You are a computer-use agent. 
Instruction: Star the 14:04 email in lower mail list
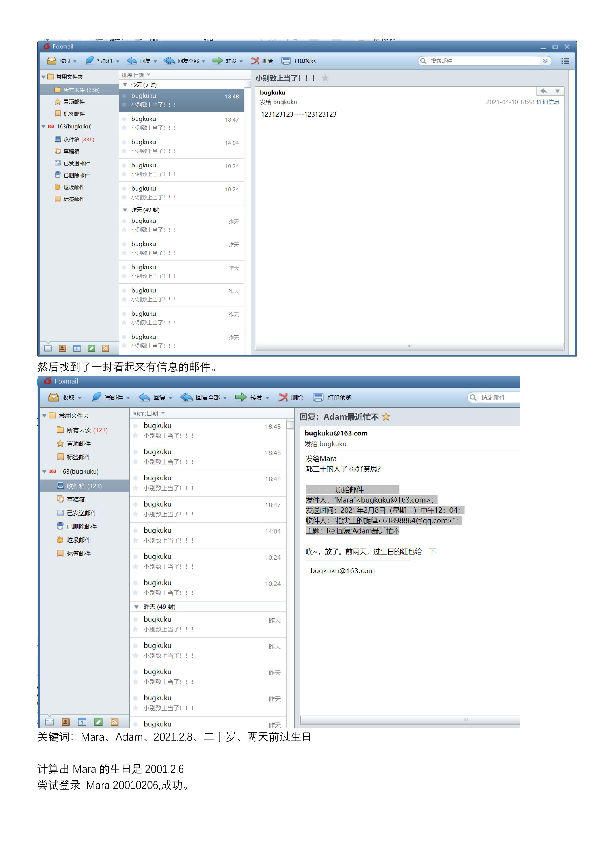[135, 540]
